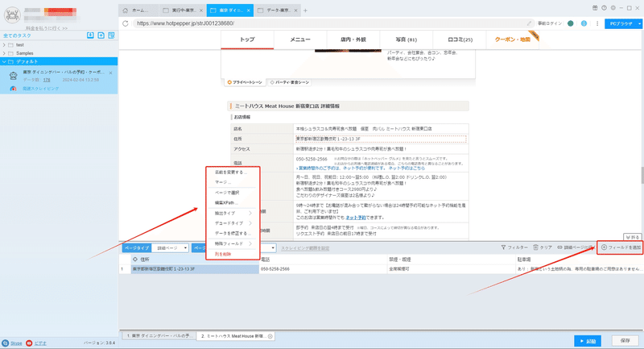Click the new task icon with plus
The image size is (644, 349).
point(101,35)
